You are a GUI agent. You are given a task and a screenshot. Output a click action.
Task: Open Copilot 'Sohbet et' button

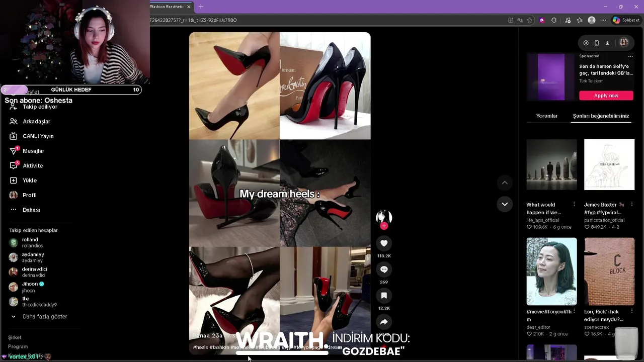pyautogui.click(x=626, y=20)
